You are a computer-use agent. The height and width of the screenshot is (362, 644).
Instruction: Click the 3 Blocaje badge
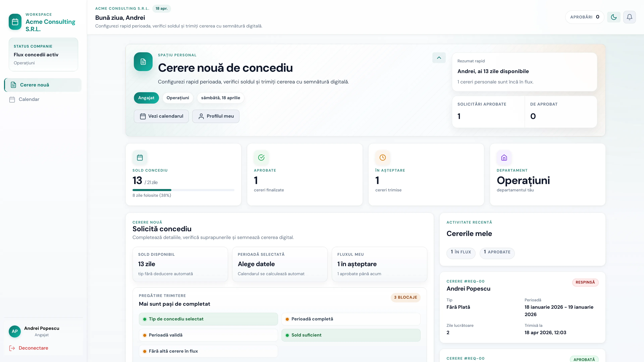[406, 297]
